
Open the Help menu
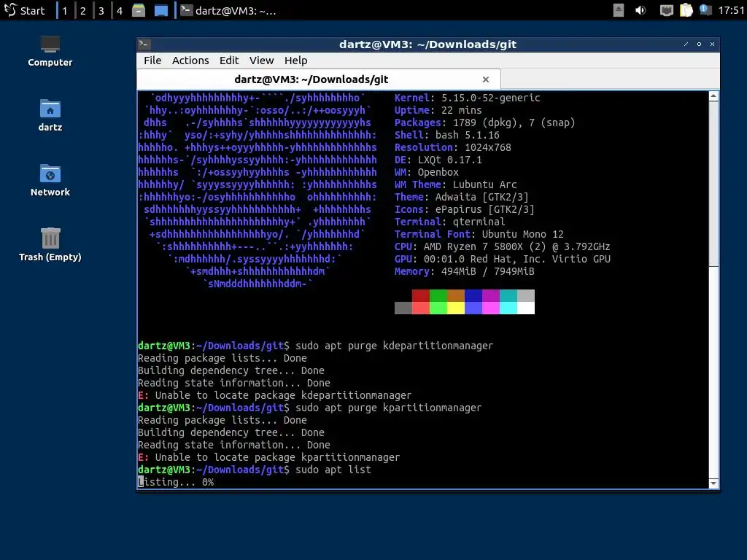click(296, 61)
